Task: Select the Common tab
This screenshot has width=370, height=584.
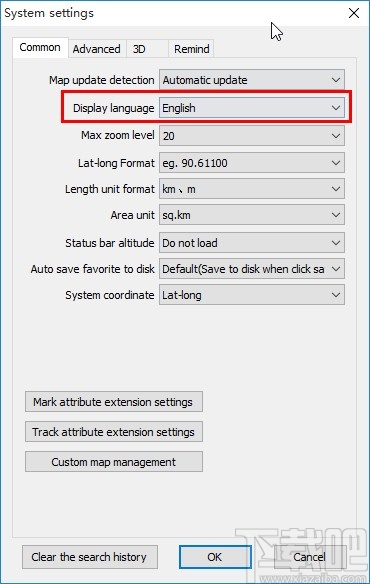Action: [40, 48]
